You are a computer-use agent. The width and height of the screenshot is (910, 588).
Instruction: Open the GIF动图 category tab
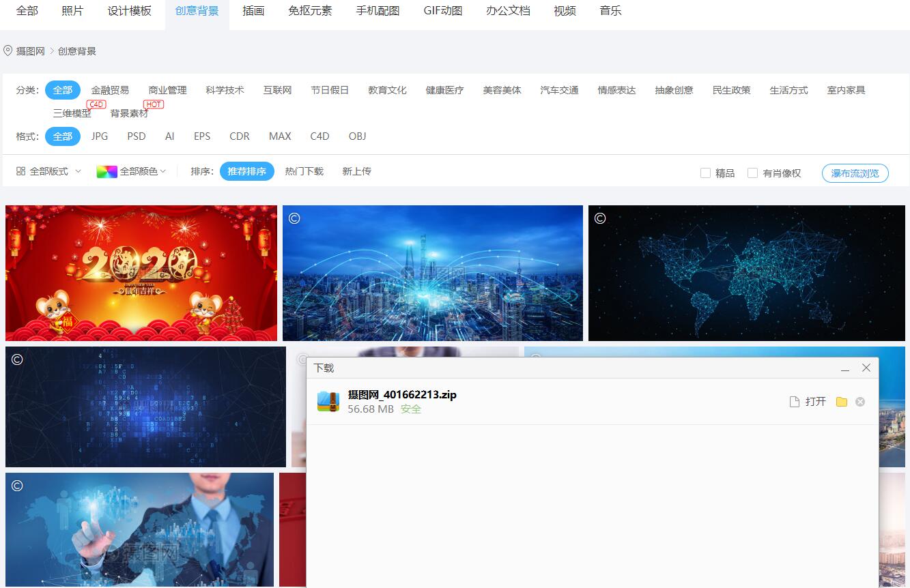442,10
